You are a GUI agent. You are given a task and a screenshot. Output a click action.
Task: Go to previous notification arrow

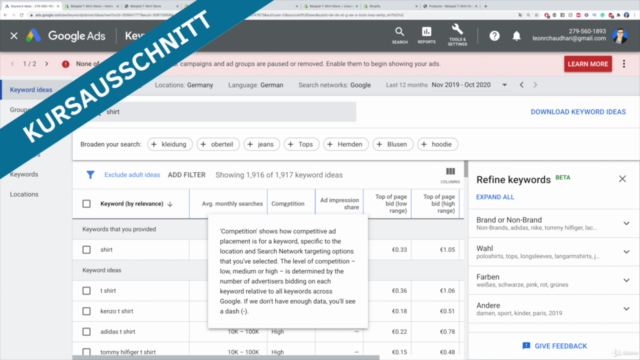tap(13, 64)
